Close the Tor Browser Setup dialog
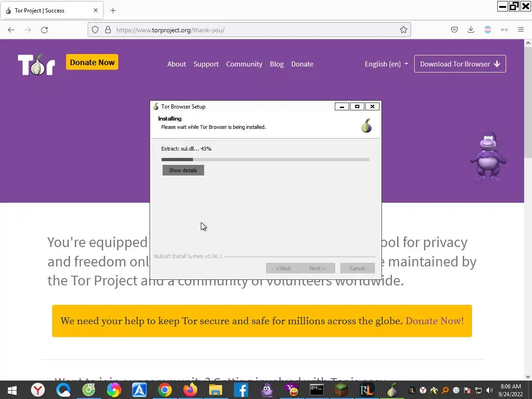 [372, 107]
